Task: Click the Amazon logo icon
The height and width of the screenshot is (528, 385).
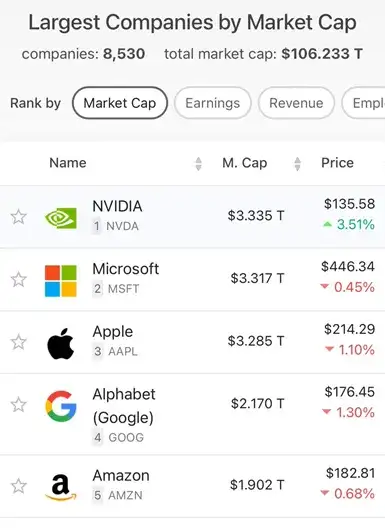Action: click(61, 487)
